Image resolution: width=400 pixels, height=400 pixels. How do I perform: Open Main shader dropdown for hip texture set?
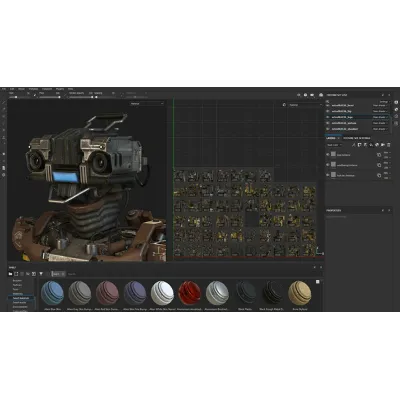pyautogui.click(x=380, y=111)
